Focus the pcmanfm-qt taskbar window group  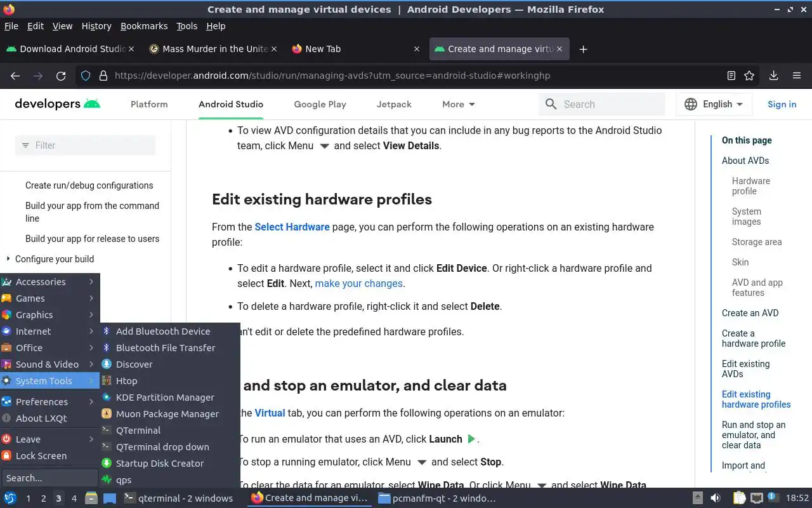click(x=437, y=498)
